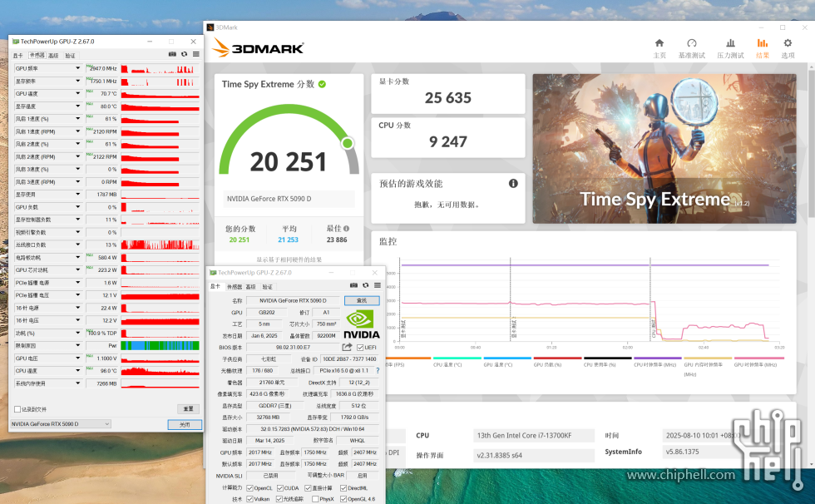Screen dimensions: 815x504
Task: Click the 3DMark title bar app icon
Action: (x=210, y=27)
